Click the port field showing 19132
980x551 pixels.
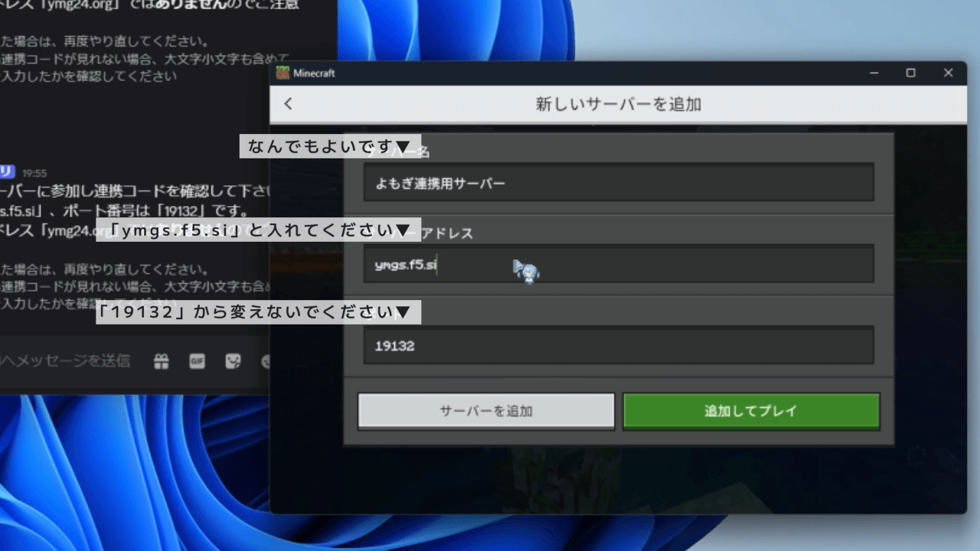(619, 345)
